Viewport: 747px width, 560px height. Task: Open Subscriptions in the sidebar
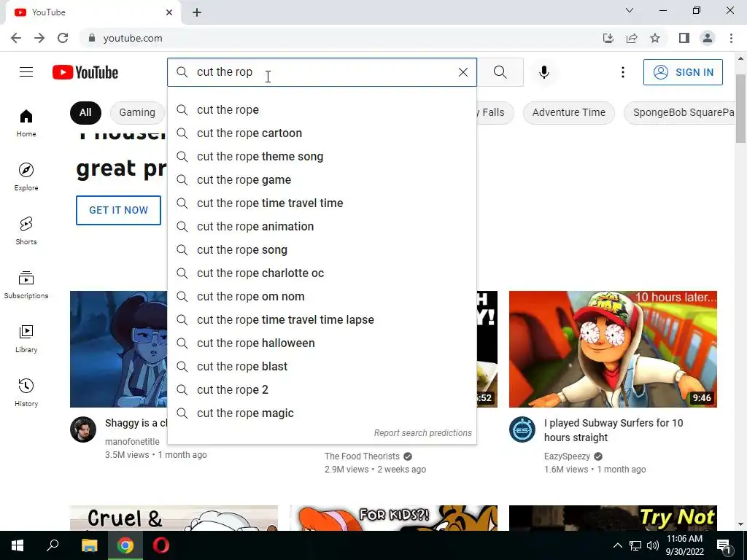coord(26,284)
